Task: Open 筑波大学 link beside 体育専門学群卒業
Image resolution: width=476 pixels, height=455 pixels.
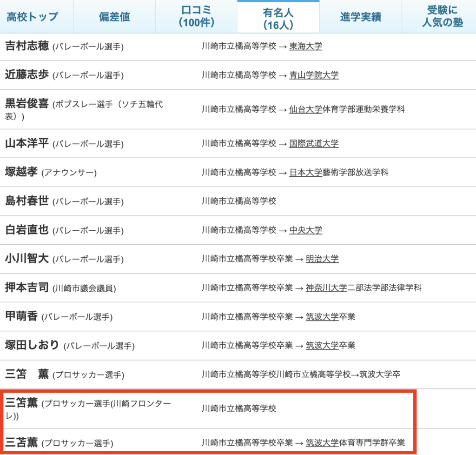Action: tap(322, 442)
